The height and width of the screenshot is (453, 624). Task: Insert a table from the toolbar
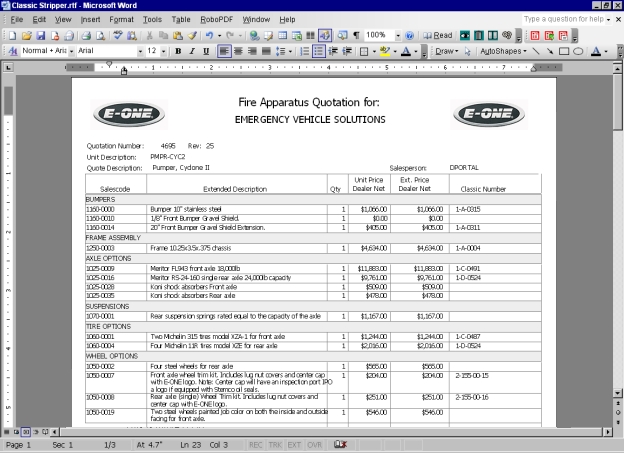click(x=283, y=36)
